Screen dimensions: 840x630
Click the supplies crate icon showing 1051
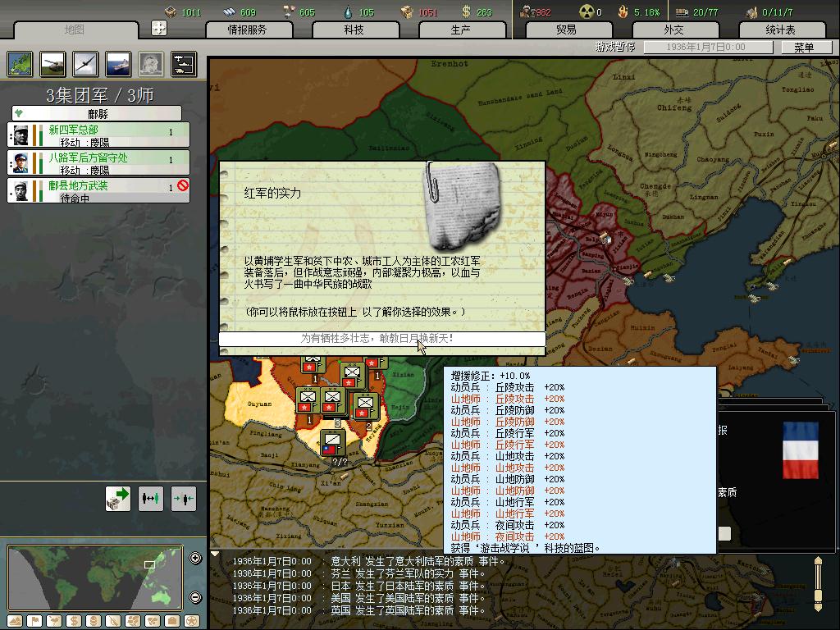[x=408, y=11]
